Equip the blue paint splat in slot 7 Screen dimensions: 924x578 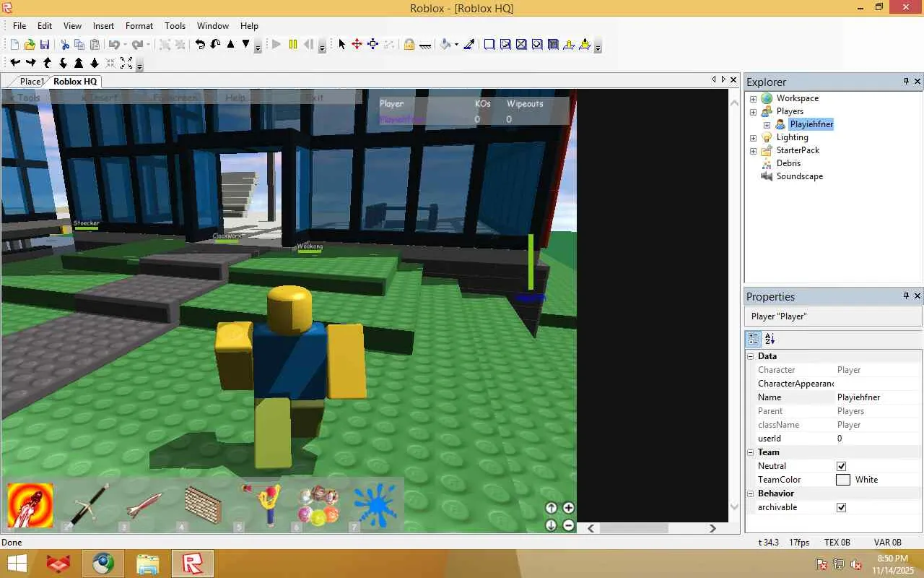(x=375, y=505)
